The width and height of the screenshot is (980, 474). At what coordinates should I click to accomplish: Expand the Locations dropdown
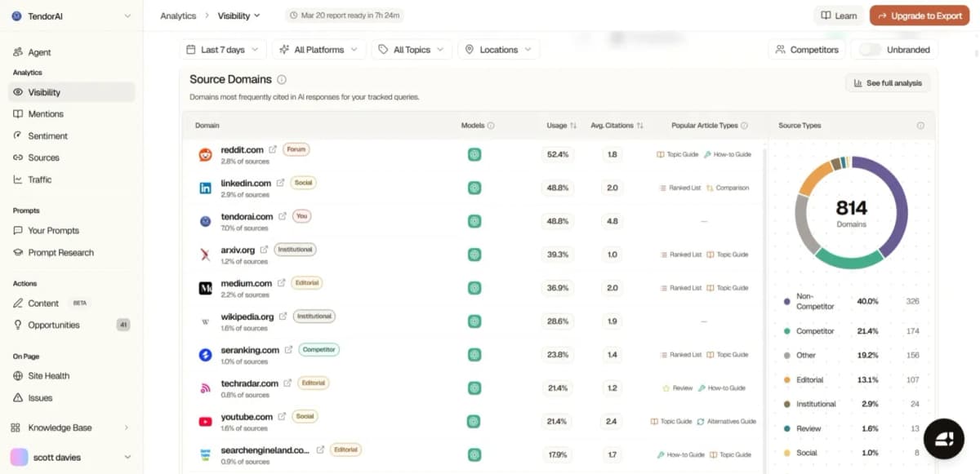tap(498, 50)
